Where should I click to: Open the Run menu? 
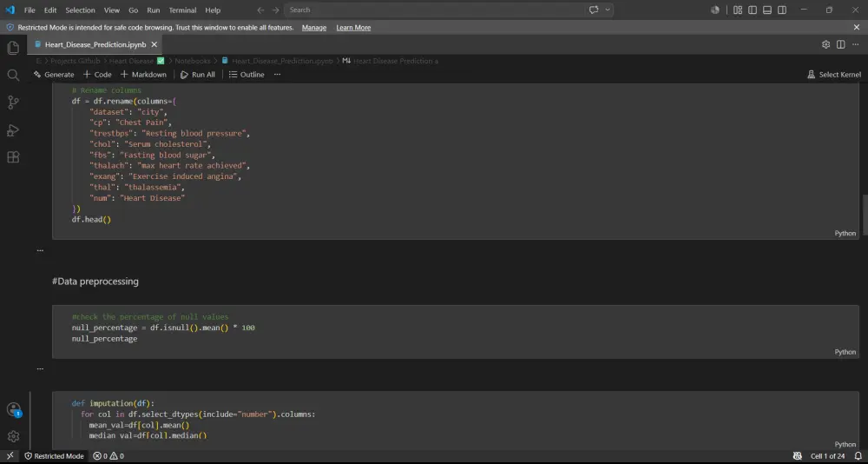[154, 10]
